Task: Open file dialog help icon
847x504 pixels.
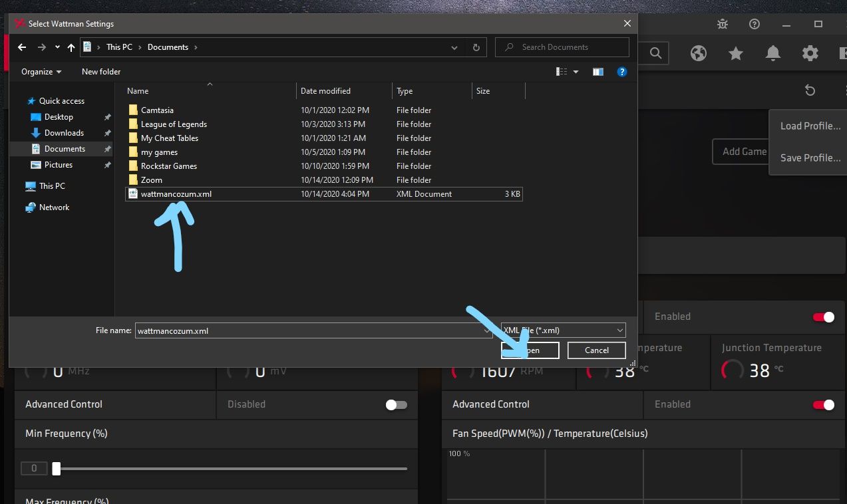Action: [x=621, y=72]
